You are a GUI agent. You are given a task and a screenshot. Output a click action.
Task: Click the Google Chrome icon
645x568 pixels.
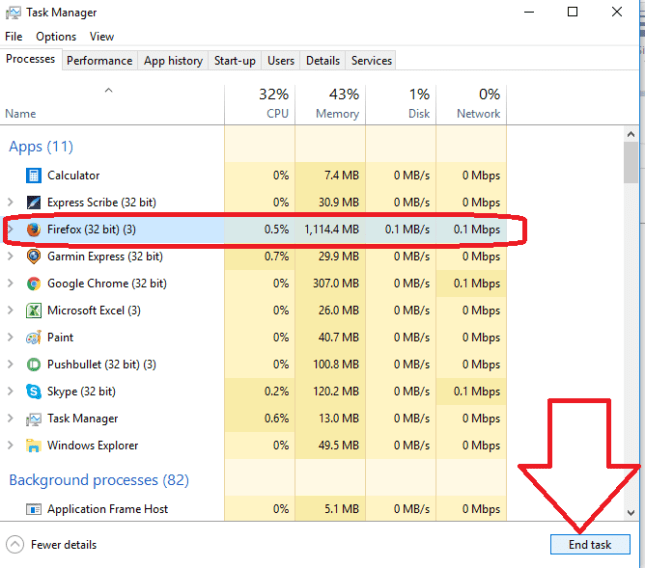coord(33,284)
